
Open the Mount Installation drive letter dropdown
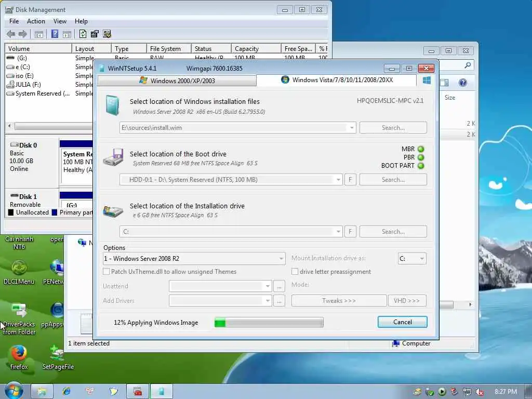[x=422, y=259]
